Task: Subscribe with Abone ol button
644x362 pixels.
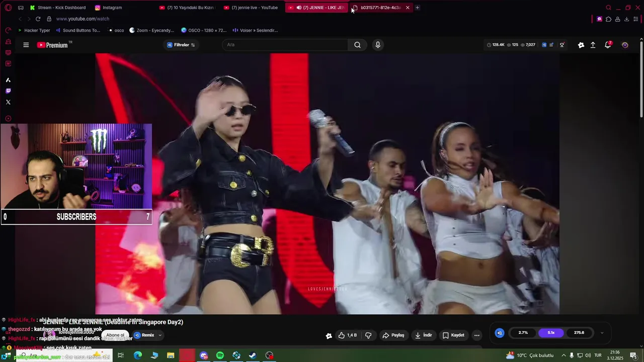Action: (x=115, y=335)
